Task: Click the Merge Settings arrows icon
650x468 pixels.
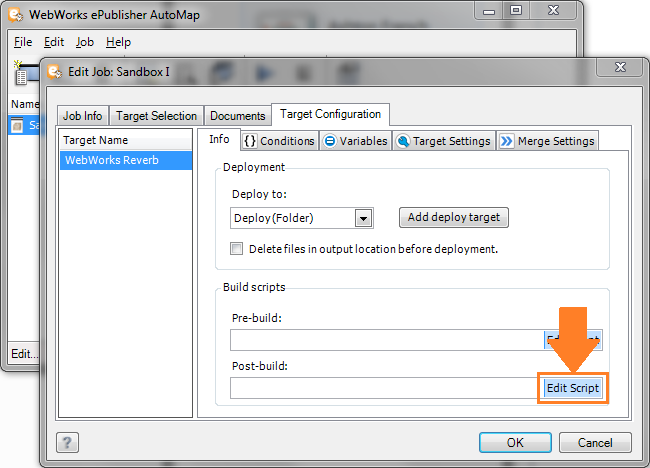Action: 508,141
